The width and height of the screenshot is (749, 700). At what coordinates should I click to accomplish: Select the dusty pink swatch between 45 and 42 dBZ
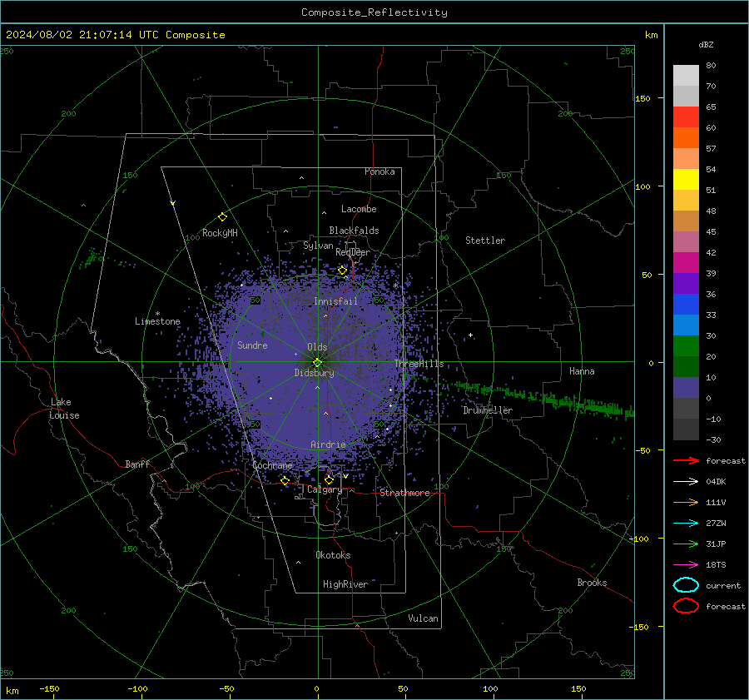(686, 241)
